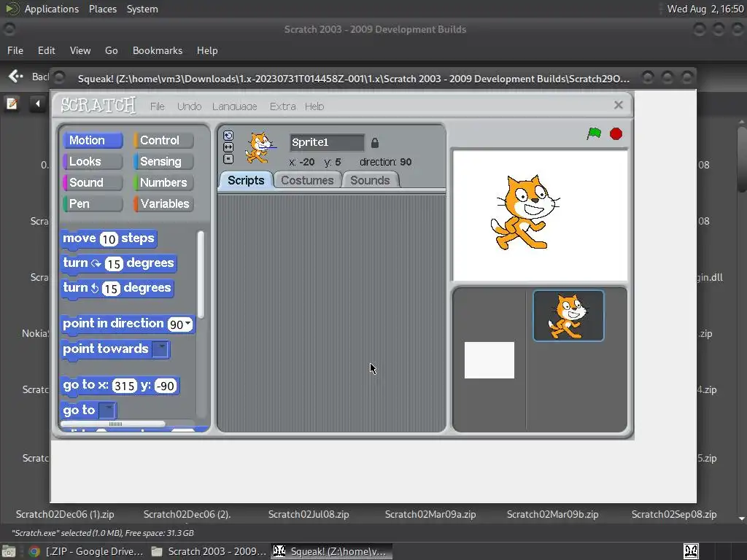This screenshot has width=747, height=560.
Task: Open the Sounds tab
Action: (370, 181)
